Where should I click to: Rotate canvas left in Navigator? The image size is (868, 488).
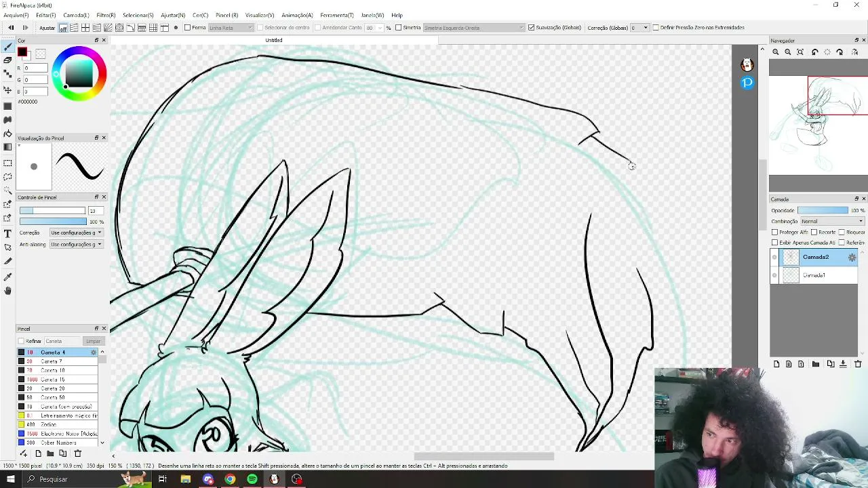pyautogui.click(x=815, y=52)
